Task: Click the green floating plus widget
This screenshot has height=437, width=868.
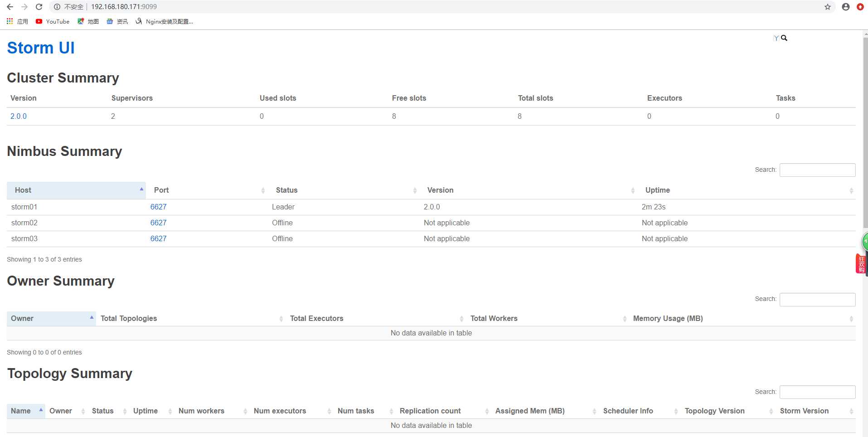Action: (x=865, y=242)
